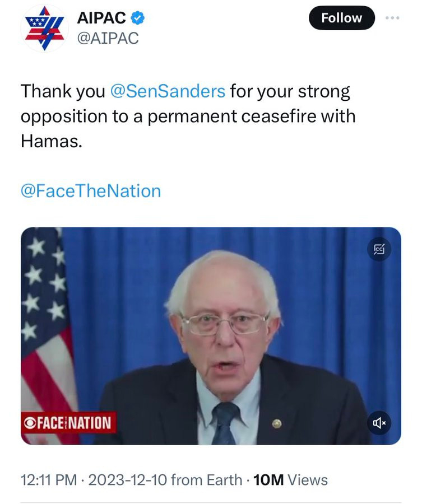Open the AIPAC profile avatar
This screenshot has height=504, width=422.
coord(44,27)
